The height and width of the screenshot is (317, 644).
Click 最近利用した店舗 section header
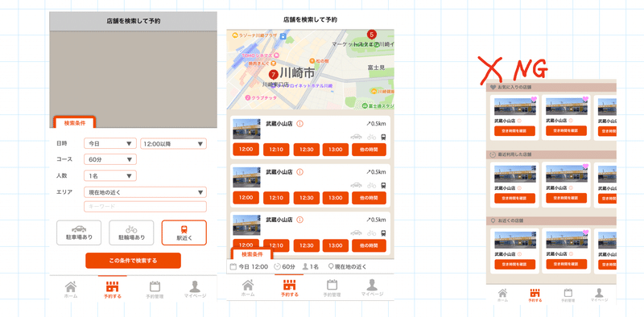coord(551,154)
